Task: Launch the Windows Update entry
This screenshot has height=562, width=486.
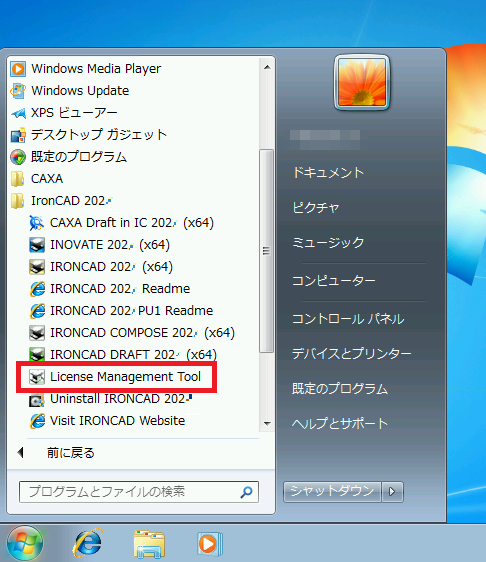Action: pyautogui.click(x=80, y=91)
